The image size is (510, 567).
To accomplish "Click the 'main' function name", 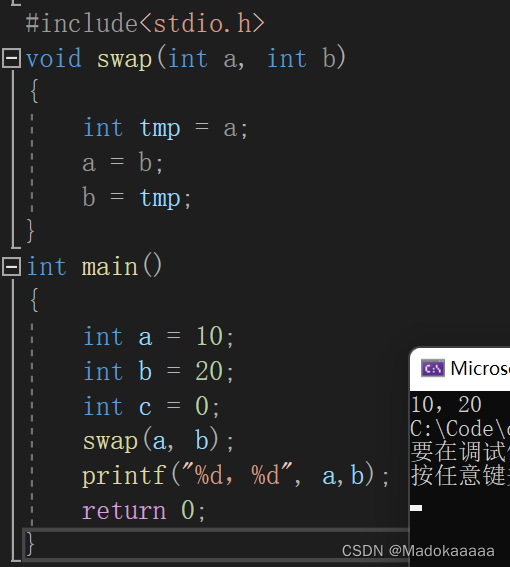I will click(110, 267).
